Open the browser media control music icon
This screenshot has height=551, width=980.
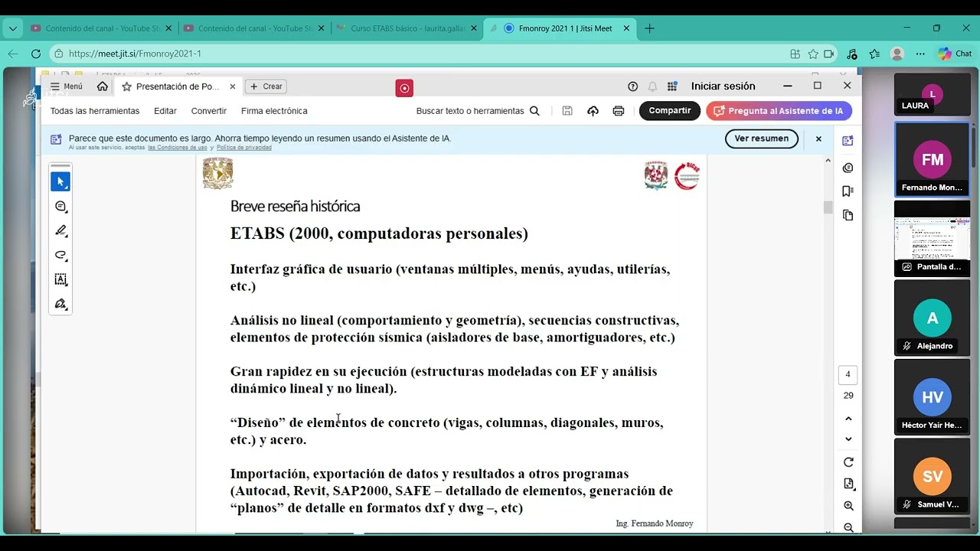[x=852, y=54]
